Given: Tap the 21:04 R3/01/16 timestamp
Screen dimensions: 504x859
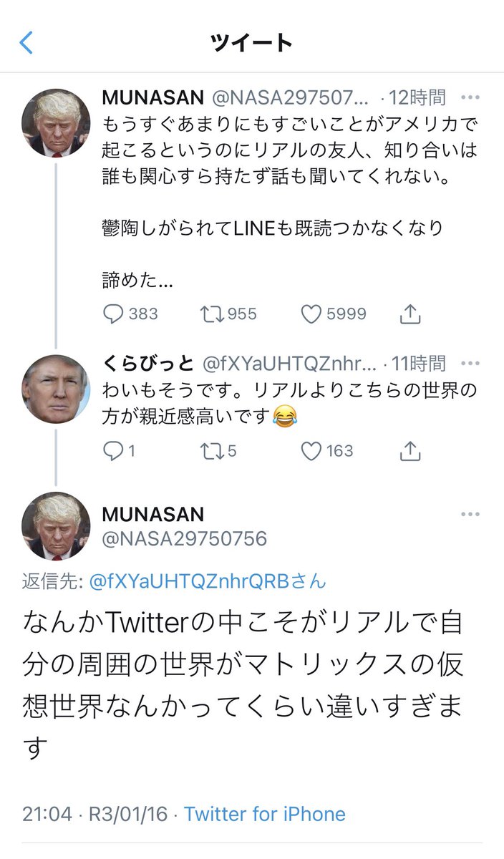Looking at the screenshot, I should point(94,814).
